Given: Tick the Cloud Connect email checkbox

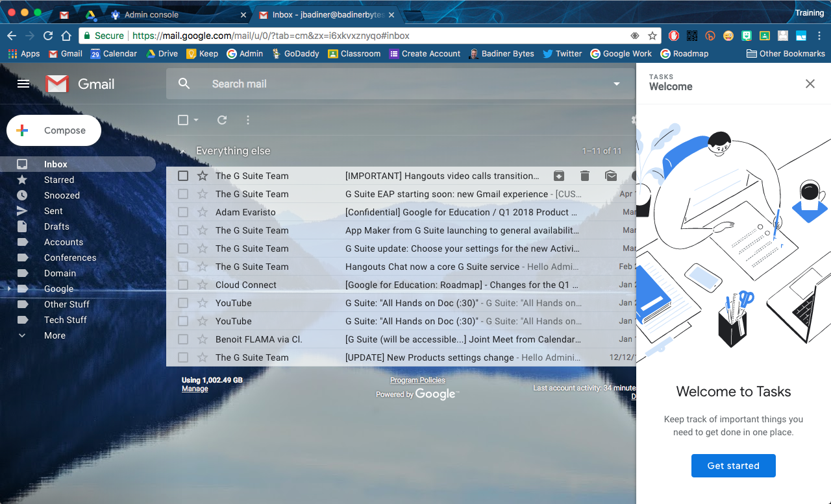Looking at the screenshot, I should pos(183,285).
